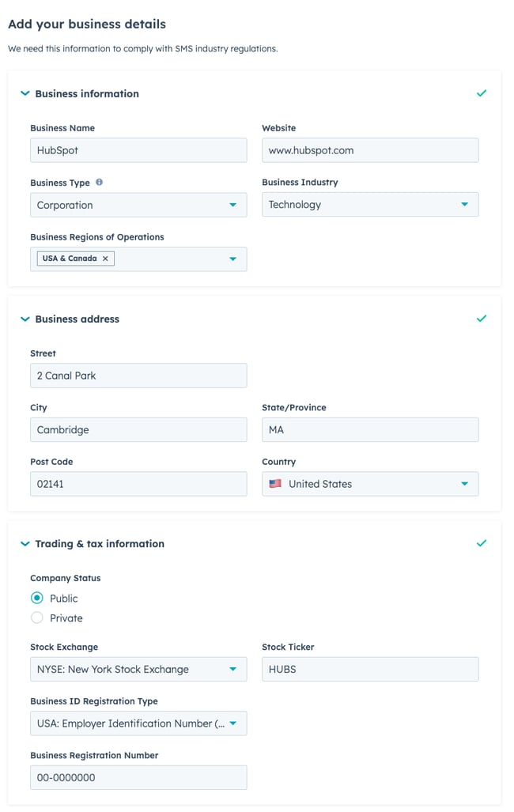Open the Stock Exchange dropdown
The image size is (514, 812).
coord(138,669)
